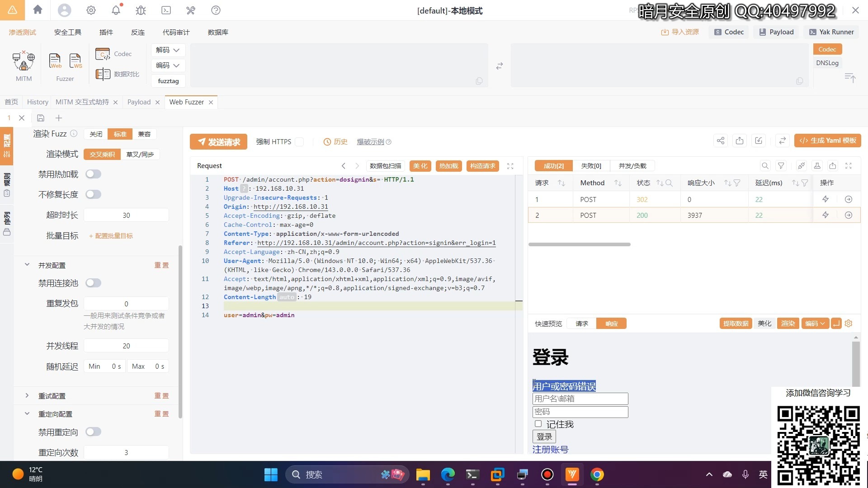Click the notification bell icon
The image size is (868, 488).
[116, 10]
